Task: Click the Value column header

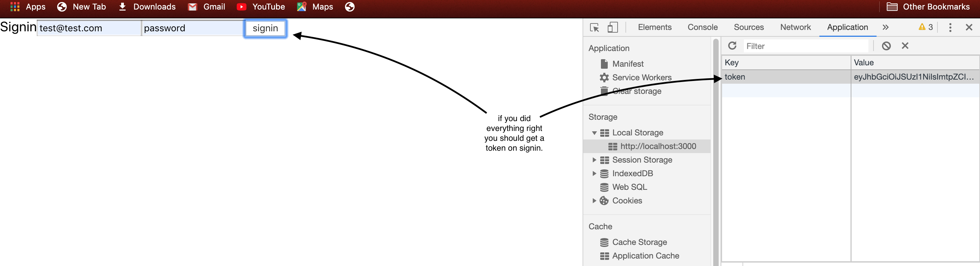Action: click(915, 63)
